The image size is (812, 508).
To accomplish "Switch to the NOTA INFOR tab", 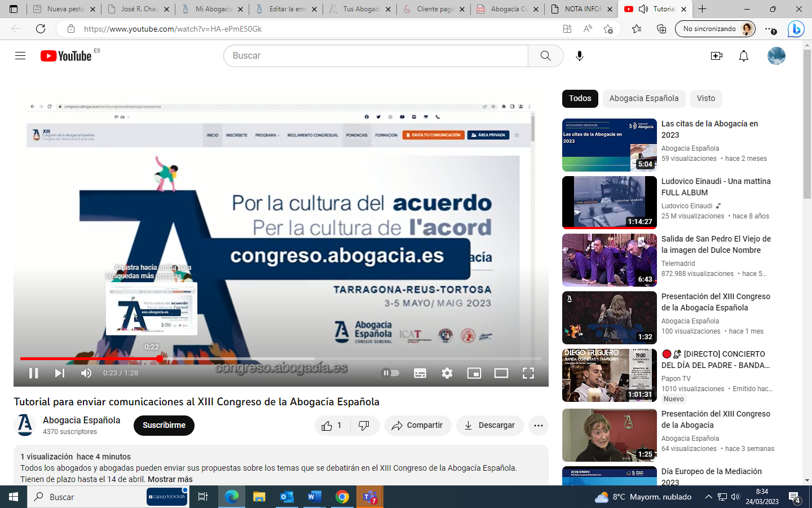I will coord(581,9).
